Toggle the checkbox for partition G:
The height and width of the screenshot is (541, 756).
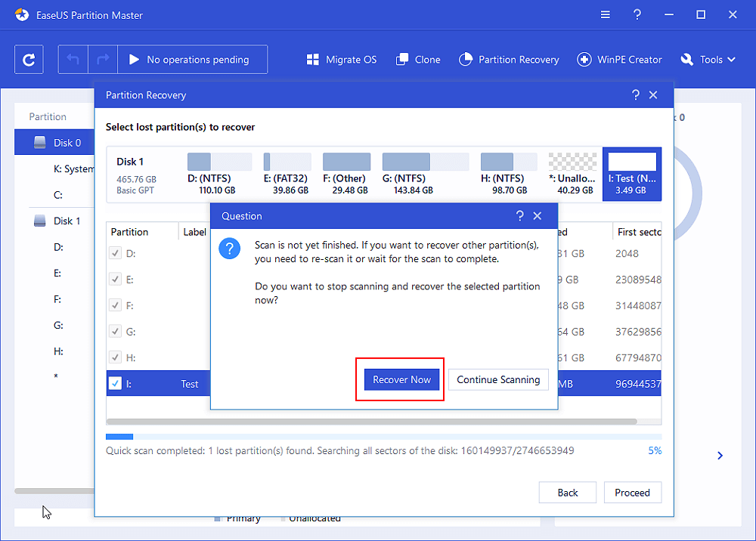pyautogui.click(x=115, y=331)
